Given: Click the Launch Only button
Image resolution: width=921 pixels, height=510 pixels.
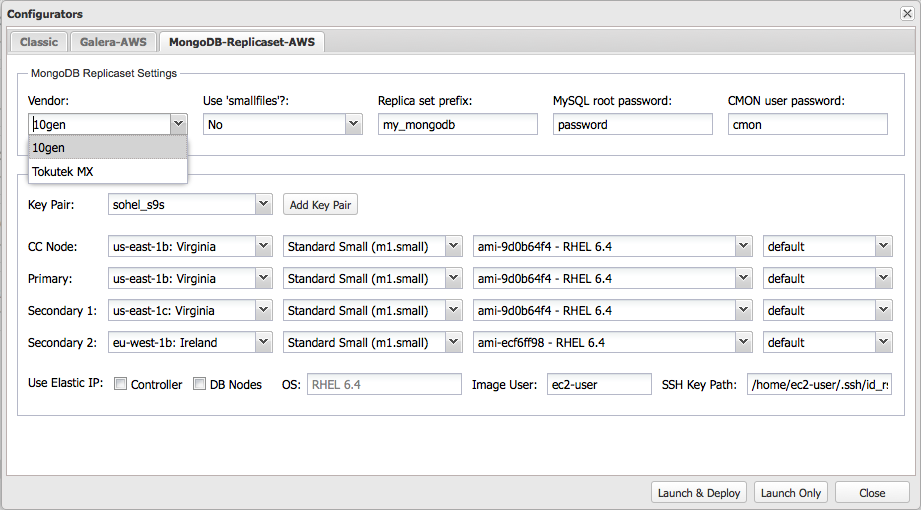Looking at the screenshot, I should (x=790, y=493).
